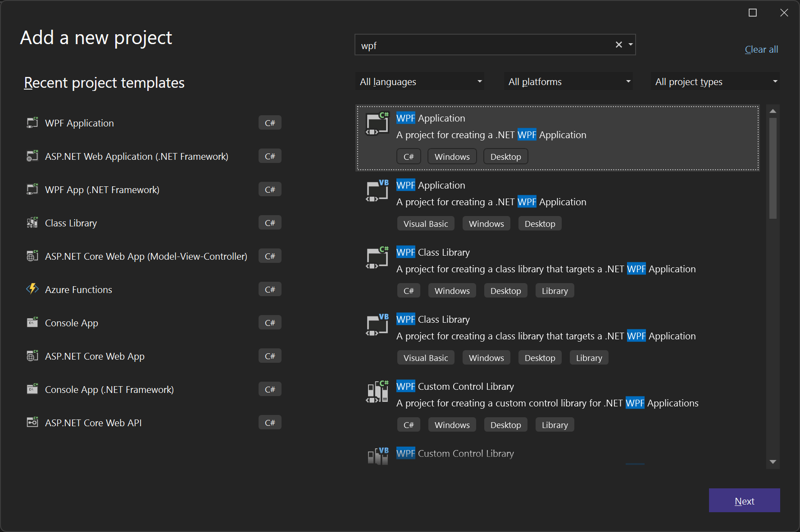This screenshot has width=800, height=532.
Task: Expand the search box history arrow
Action: click(x=630, y=45)
